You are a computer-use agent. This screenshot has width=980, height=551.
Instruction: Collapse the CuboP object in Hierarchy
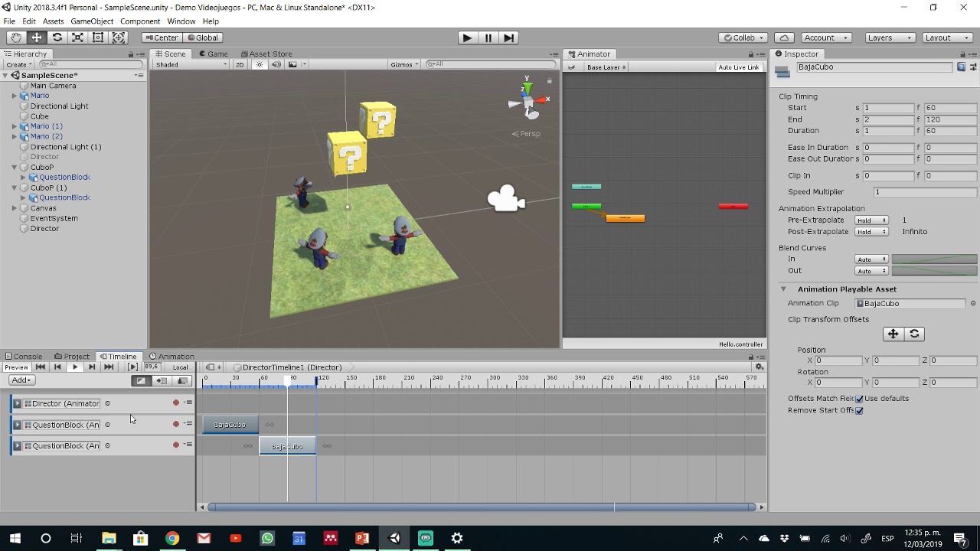tap(14, 167)
